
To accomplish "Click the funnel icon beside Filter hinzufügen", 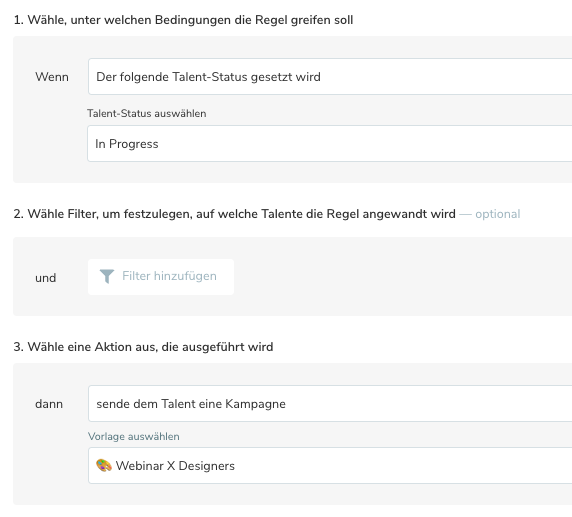I will click(x=107, y=276).
